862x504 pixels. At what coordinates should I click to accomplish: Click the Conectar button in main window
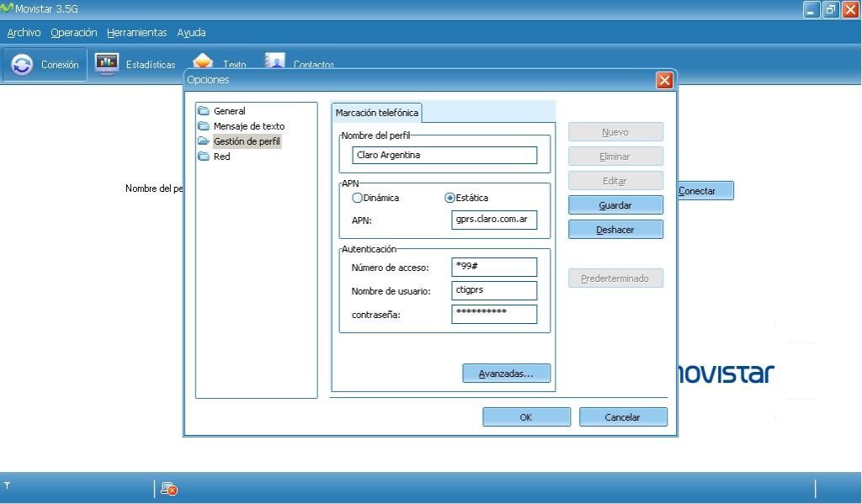pos(705,191)
